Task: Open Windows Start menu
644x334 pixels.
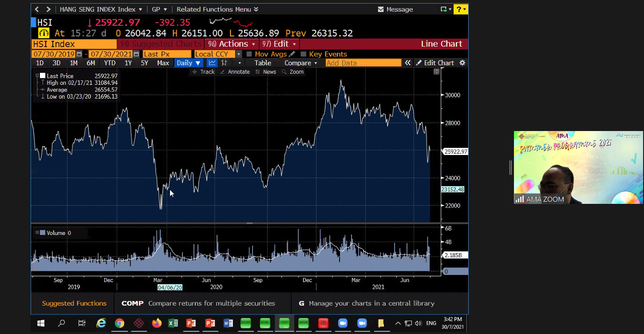Action: coord(41,323)
